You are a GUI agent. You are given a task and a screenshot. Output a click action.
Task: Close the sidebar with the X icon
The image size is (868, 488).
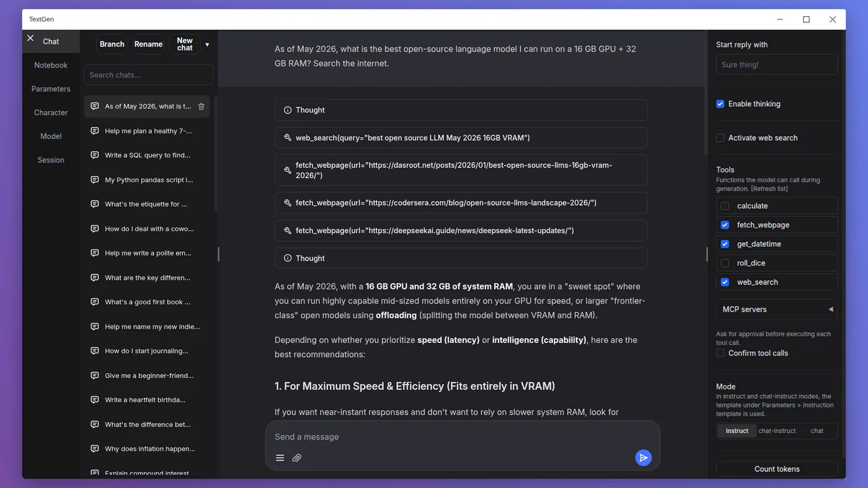(x=30, y=38)
